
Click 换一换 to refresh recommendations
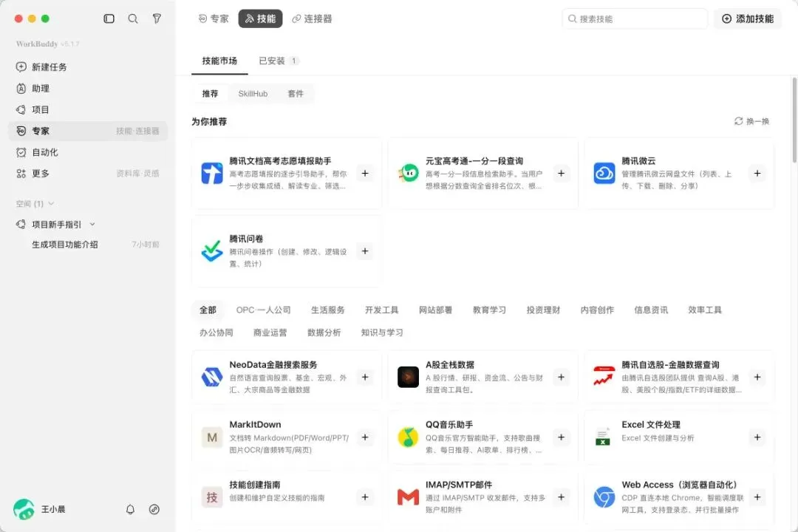pyautogui.click(x=751, y=121)
